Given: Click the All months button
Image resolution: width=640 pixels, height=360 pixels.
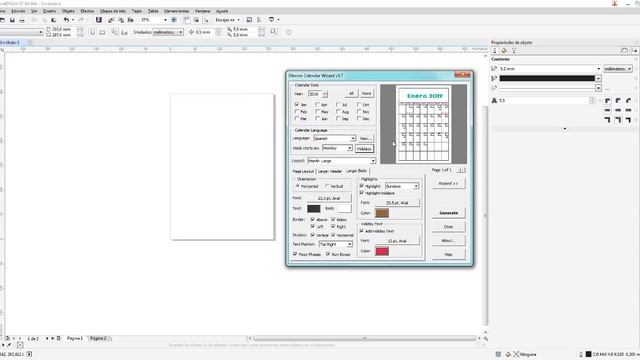Looking at the screenshot, I should (351, 93).
